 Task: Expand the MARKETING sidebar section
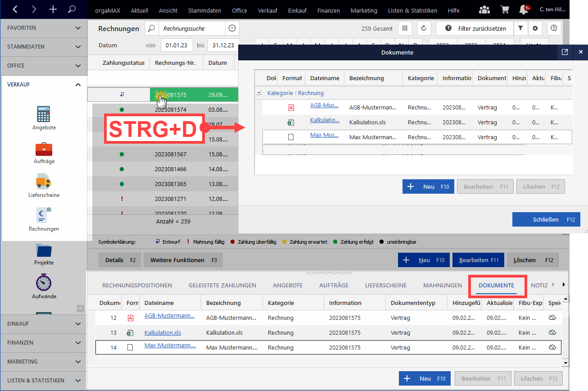click(x=43, y=362)
